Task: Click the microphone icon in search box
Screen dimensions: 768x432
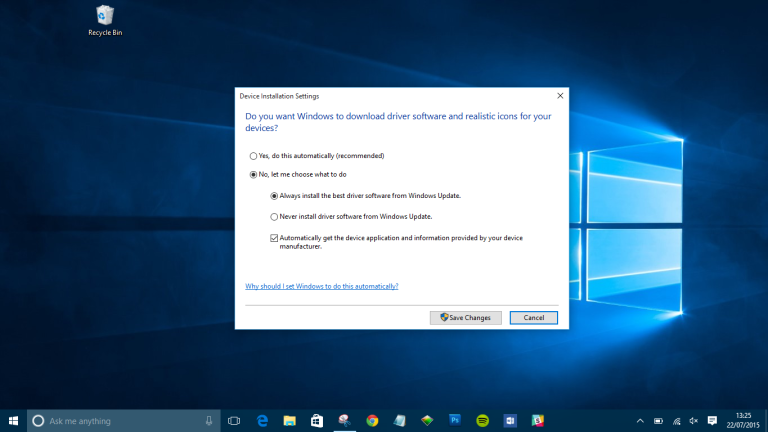Action: click(209, 421)
